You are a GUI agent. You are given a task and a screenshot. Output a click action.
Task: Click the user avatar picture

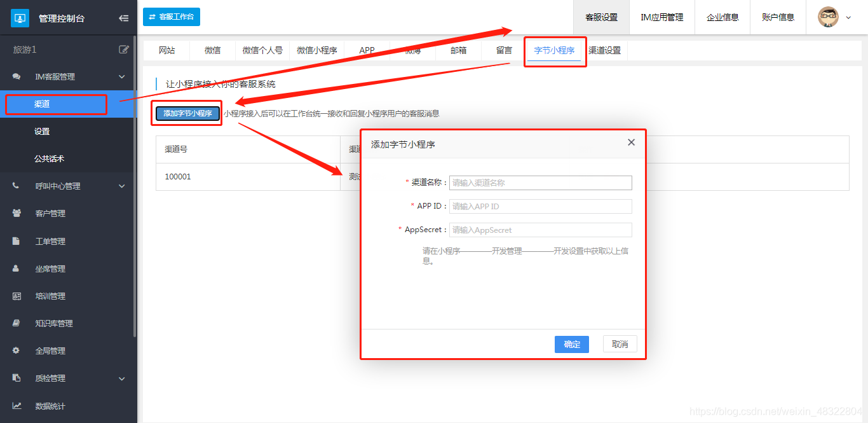pos(828,17)
